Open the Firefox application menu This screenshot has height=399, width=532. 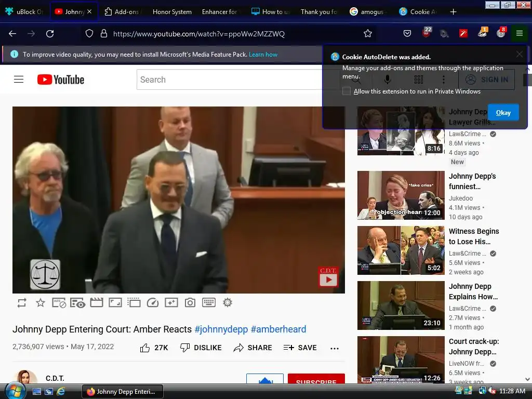click(520, 33)
